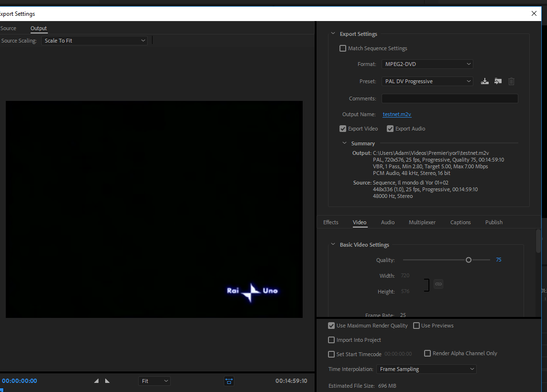Click the testnet.m2v output name link
Screen dimensions: 547x392
[397, 114]
